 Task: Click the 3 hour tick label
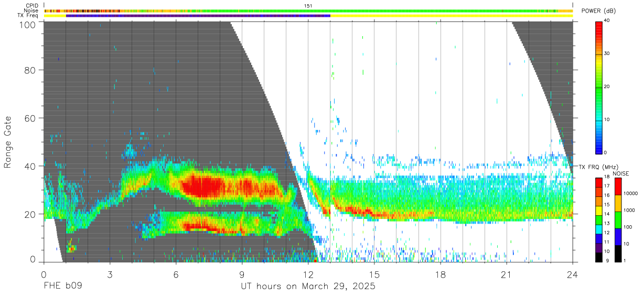(x=110, y=273)
